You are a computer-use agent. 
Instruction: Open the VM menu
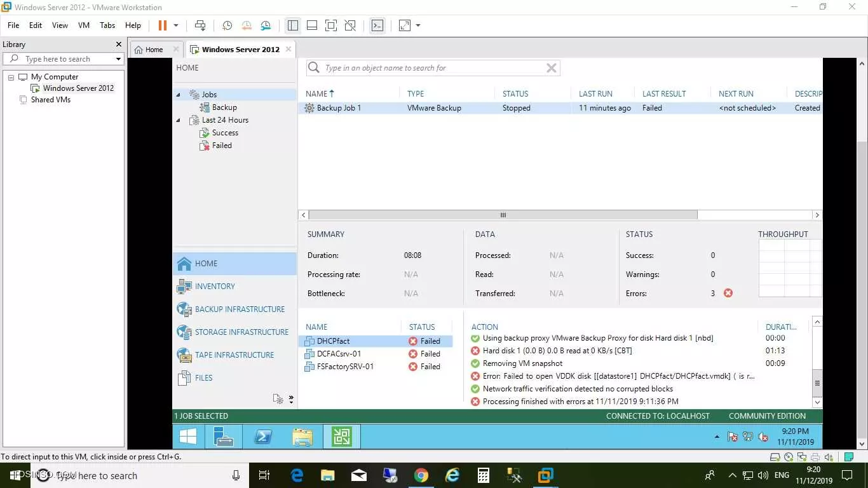(84, 25)
